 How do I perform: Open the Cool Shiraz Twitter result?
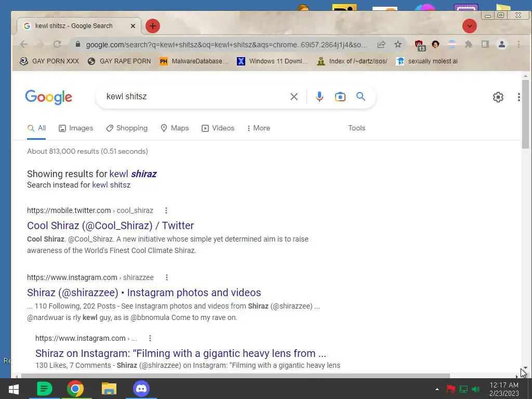click(x=110, y=225)
